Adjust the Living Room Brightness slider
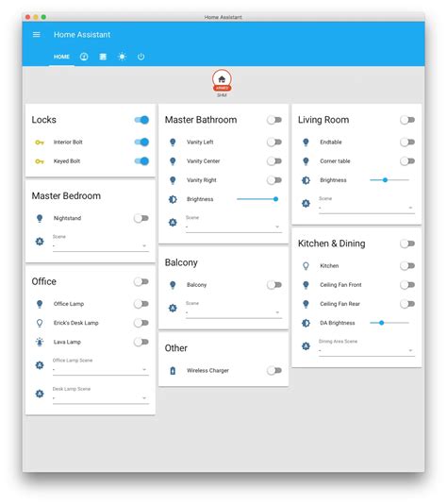The height and width of the screenshot is (504, 447). pos(389,180)
